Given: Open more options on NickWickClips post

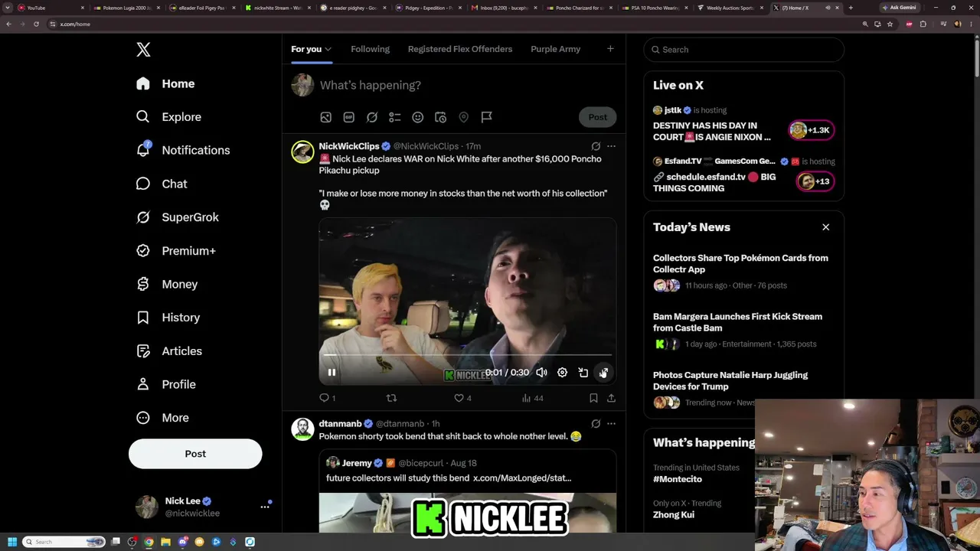Looking at the screenshot, I should click(611, 146).
